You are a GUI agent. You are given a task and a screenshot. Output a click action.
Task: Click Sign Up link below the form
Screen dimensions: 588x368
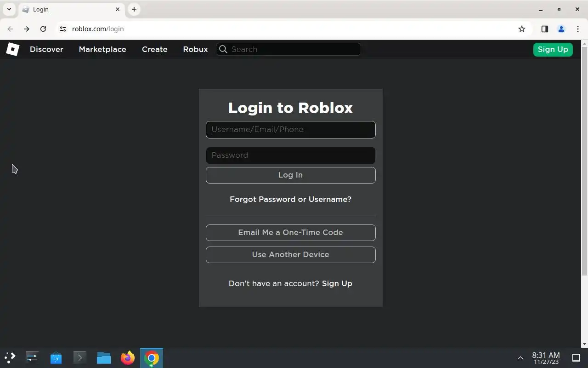(337, 283)
